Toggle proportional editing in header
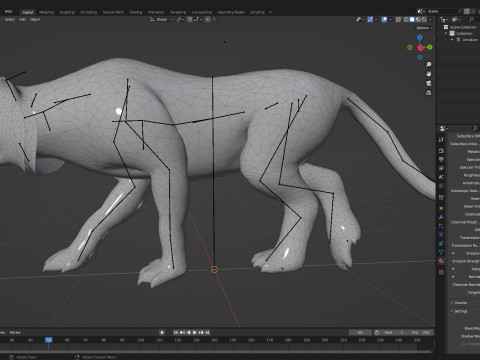This screenshot has height=360, width=480. click(207, 19)
